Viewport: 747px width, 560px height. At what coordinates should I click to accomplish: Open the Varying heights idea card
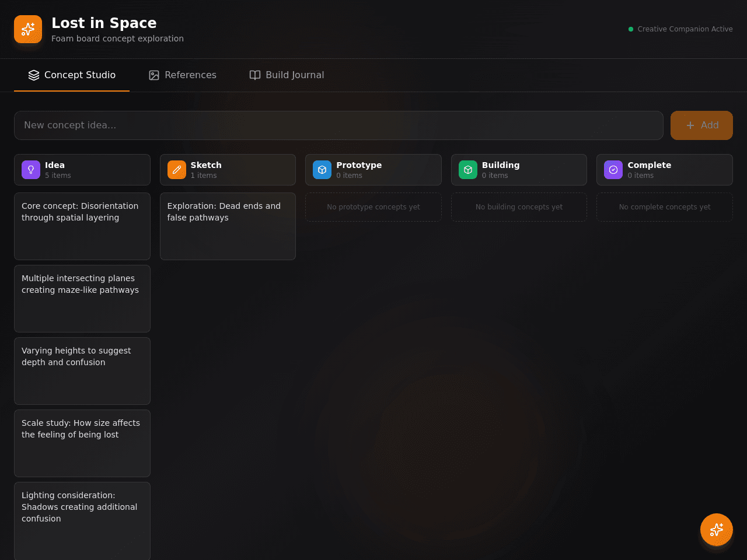82,371
